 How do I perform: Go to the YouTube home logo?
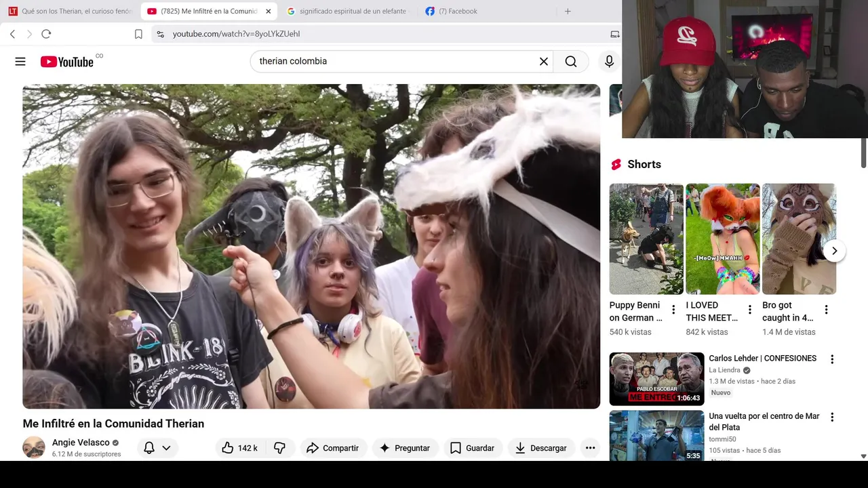click(67, 62)
